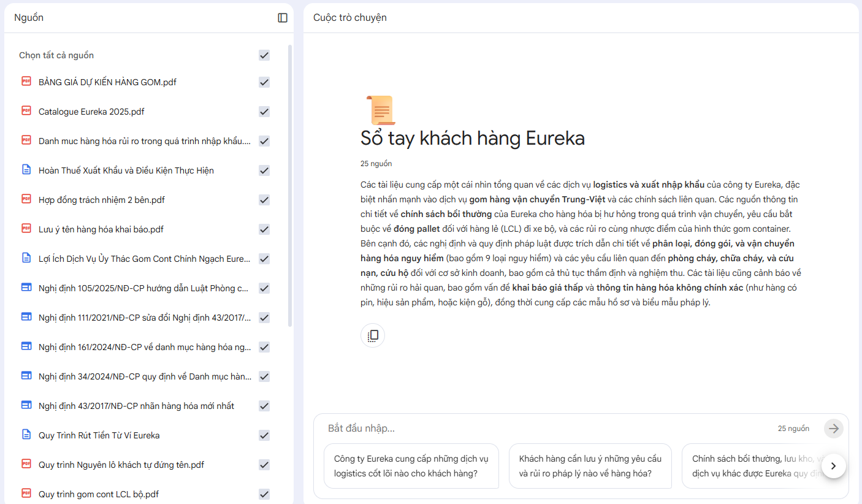Select the Cuộc trò chuyện panel header
The width and height of the screenshot is (862, 504).
pos(350,18)
